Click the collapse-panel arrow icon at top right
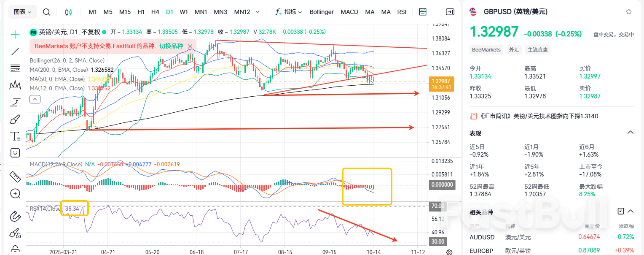 click(450, 12)
